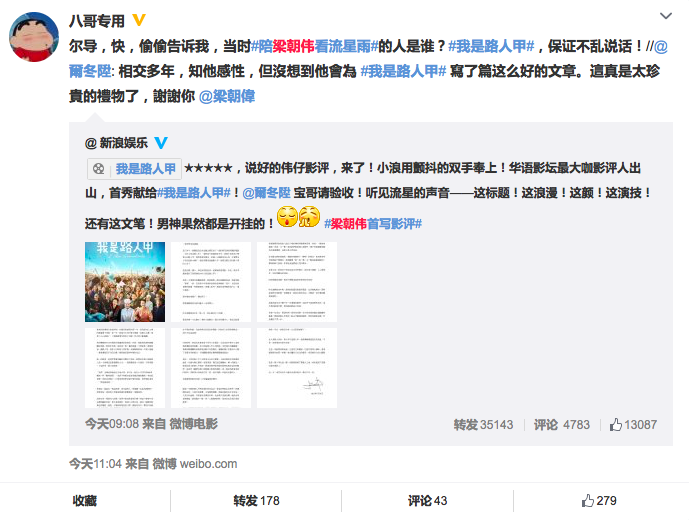This screenshot has height=520, width=689.
Task: Click the hugging emoji in the repost
Action: (x=309, y=217)
